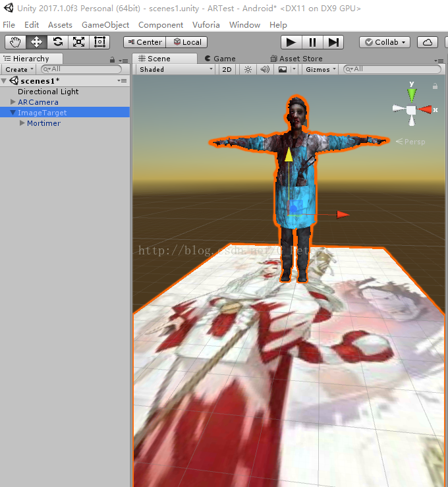This screenshot has width=448, height=487.
Task: Focus the Scene view search field
Action: point(392,69)
